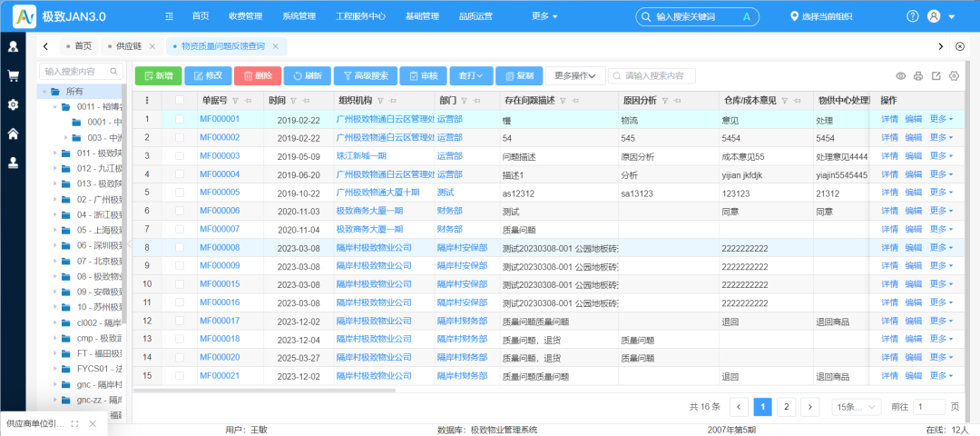Click the filter icon on 原因分析 column
Screen dimensions: 980x436
[665, 101]
